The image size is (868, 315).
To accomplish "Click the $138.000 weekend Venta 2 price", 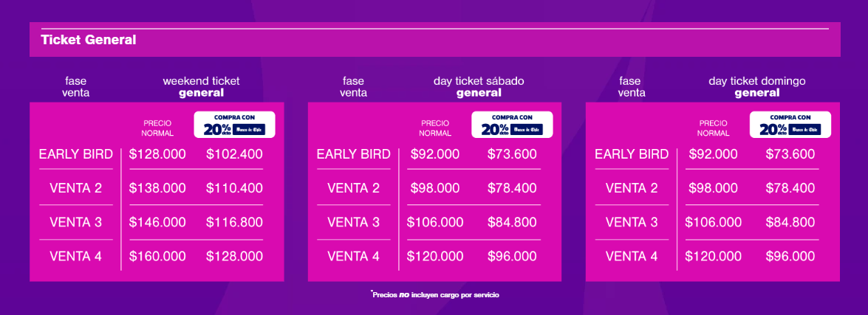I will 157,188.
